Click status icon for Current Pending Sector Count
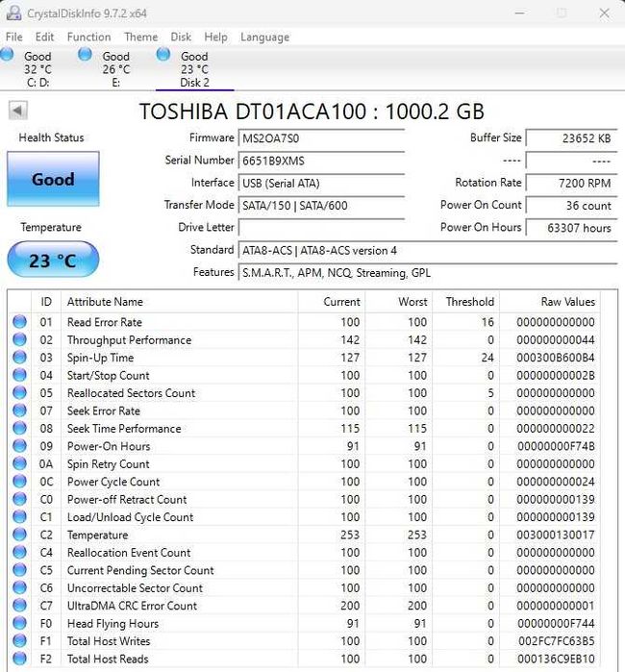Screen dimensions: 625x672 (x=19, y=570)
